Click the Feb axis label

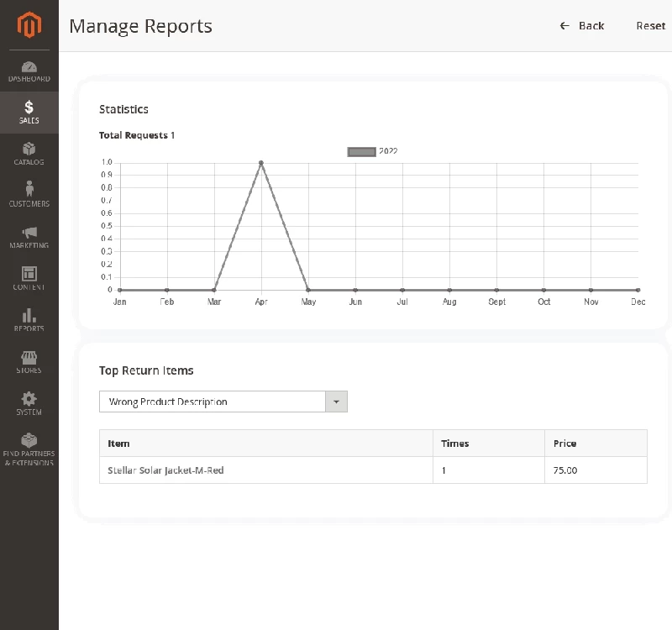click(167, 302)
